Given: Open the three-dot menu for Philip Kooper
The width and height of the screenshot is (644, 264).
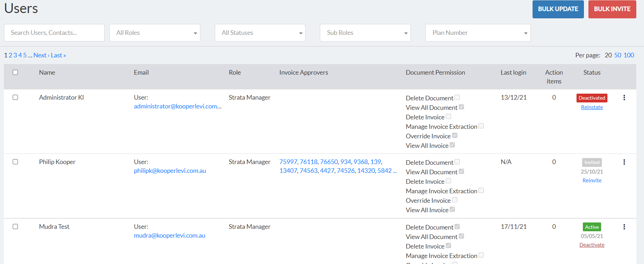Looking at the screenshot, I should pyautogui.click(x=624, y=162).
